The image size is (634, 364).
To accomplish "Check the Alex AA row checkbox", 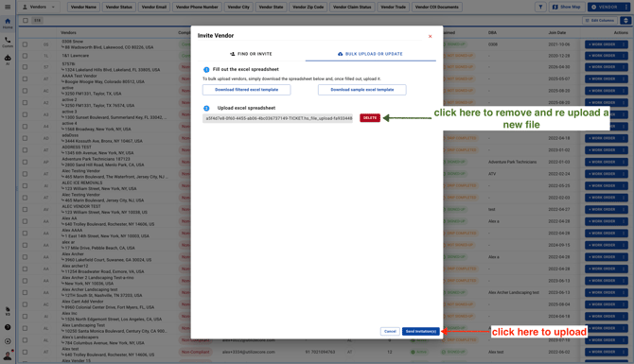I will pyautogui.click(x=25, y=221).
